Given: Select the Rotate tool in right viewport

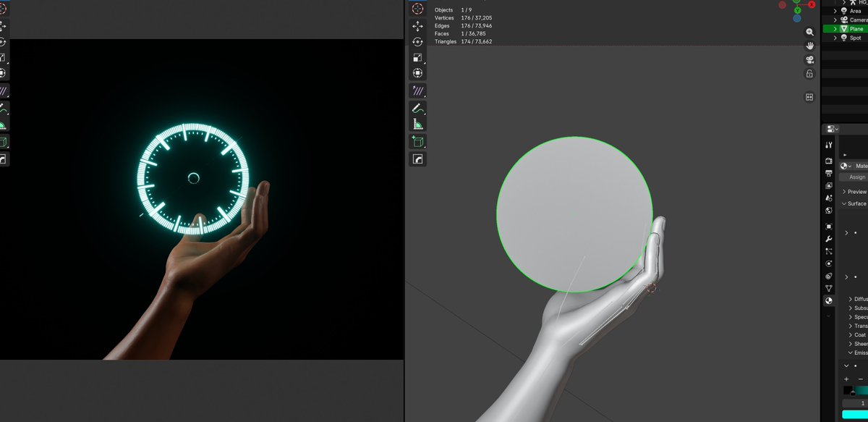Looking at the screenshot, I should click(x=417, y=42).
